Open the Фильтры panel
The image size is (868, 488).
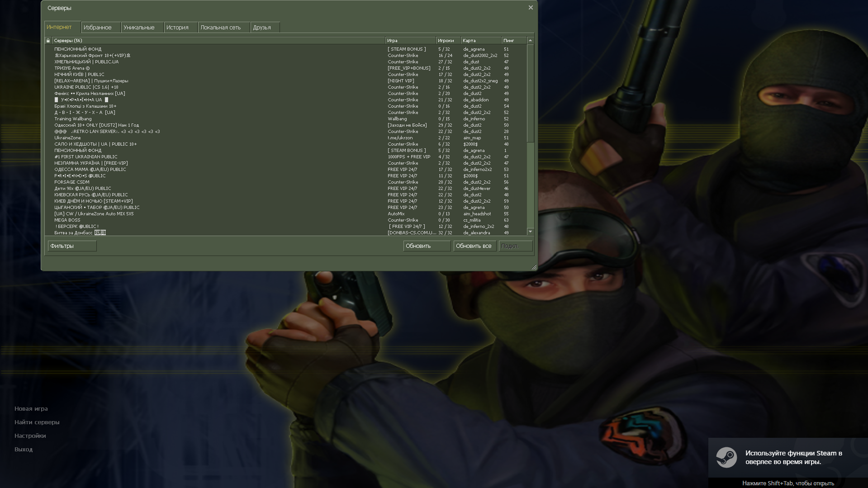pyautogui.click(x=71, y=246)
